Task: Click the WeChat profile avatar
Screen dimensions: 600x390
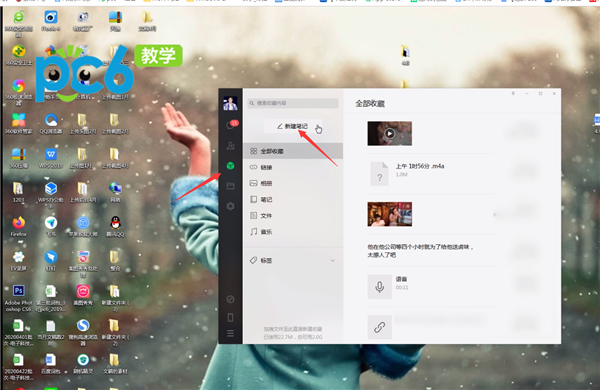Action: 230,103
